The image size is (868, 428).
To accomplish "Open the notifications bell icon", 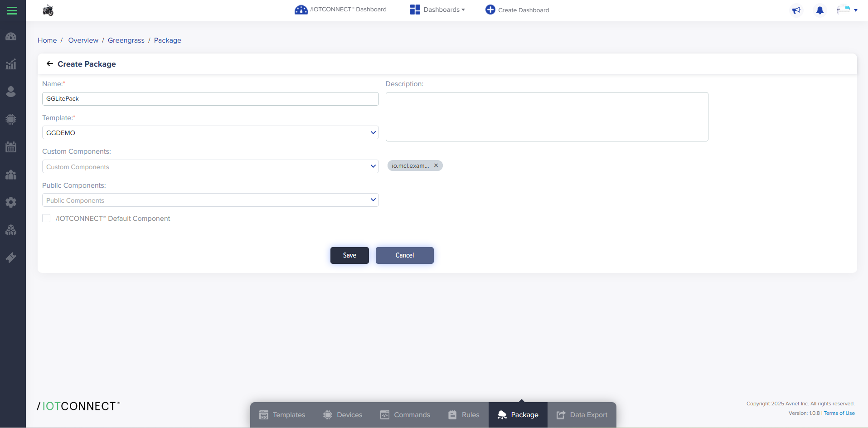I will pyautogui.click(x=820, y=10).
